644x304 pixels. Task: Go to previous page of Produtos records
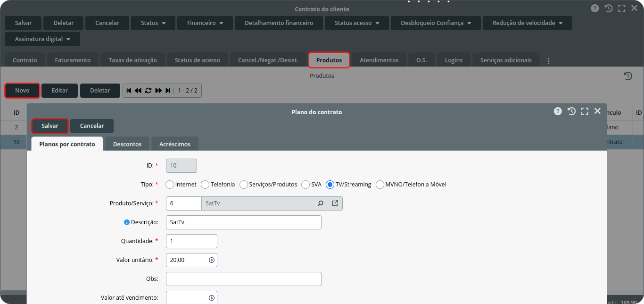pyautogui.click(x=138, y=91)
